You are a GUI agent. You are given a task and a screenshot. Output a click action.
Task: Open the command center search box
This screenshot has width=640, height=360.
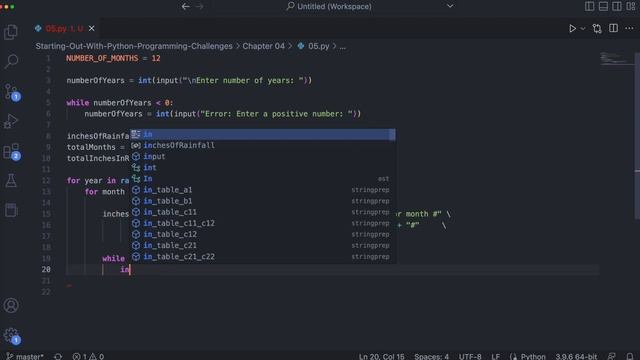pos(329,7)
